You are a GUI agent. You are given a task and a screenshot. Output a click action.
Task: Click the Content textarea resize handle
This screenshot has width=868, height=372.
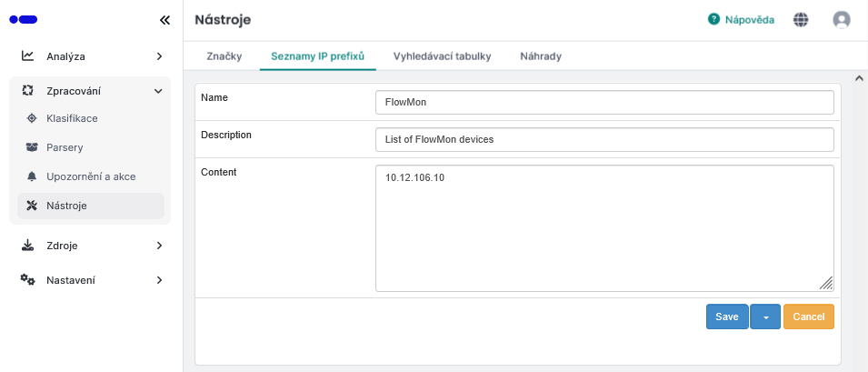click(x=826, y=284)
